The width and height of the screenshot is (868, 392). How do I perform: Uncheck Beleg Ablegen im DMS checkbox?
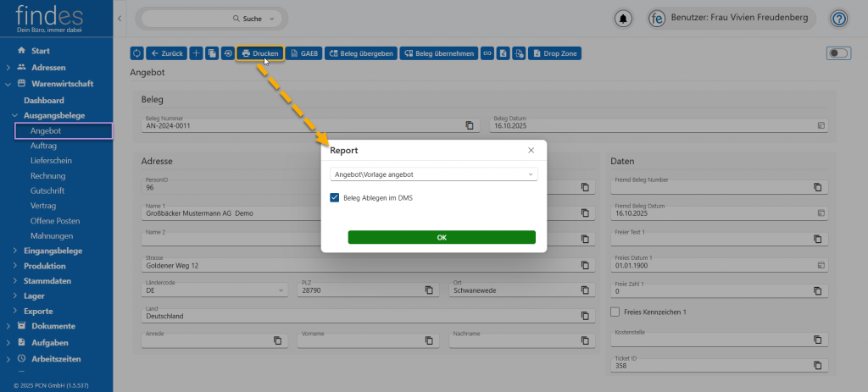click(x=335, y=198)
